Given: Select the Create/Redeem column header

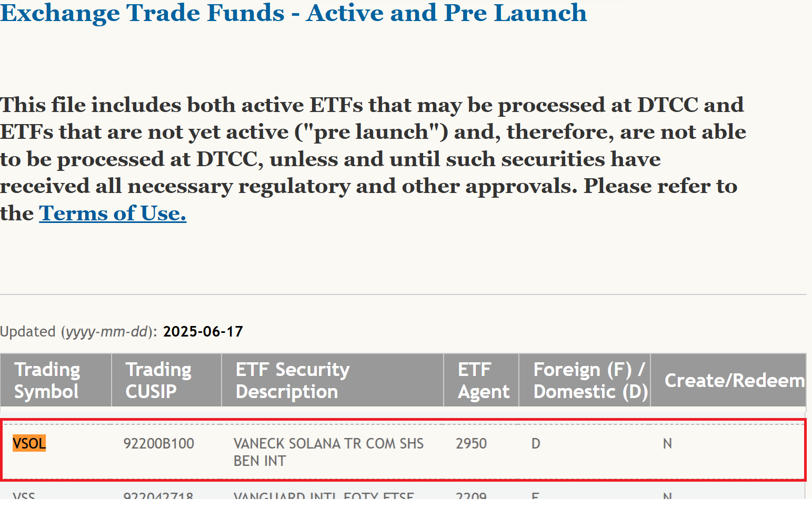Looking at the screenshot, I should pyautogui.click(x=734, y=380).
